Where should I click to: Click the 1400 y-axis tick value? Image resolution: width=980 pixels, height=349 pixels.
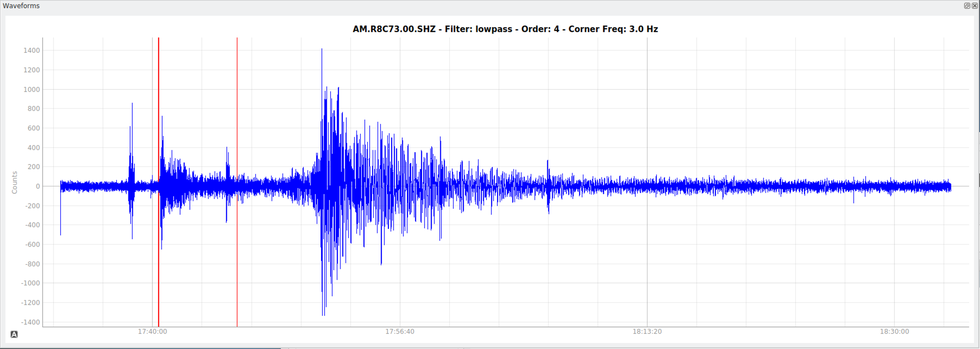click(x=32, y=51)
